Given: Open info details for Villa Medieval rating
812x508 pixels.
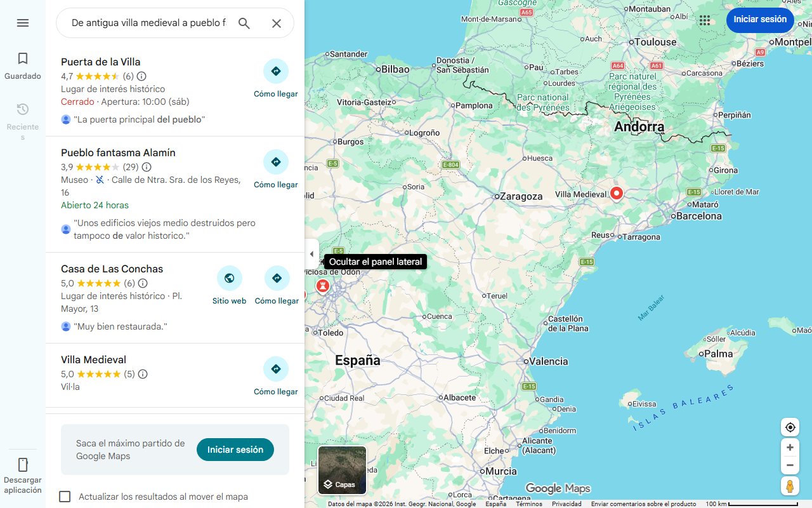Looking at the screenshot, I should [143, 374].
